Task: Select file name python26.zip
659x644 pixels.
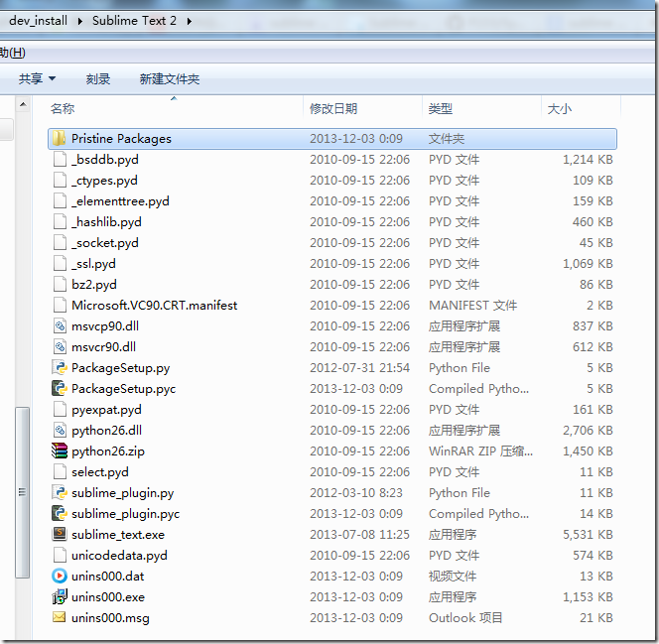Action: (108, 451)
